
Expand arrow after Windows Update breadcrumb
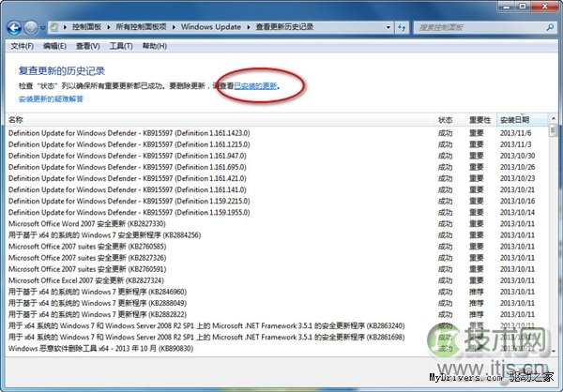tap(248, 27)
